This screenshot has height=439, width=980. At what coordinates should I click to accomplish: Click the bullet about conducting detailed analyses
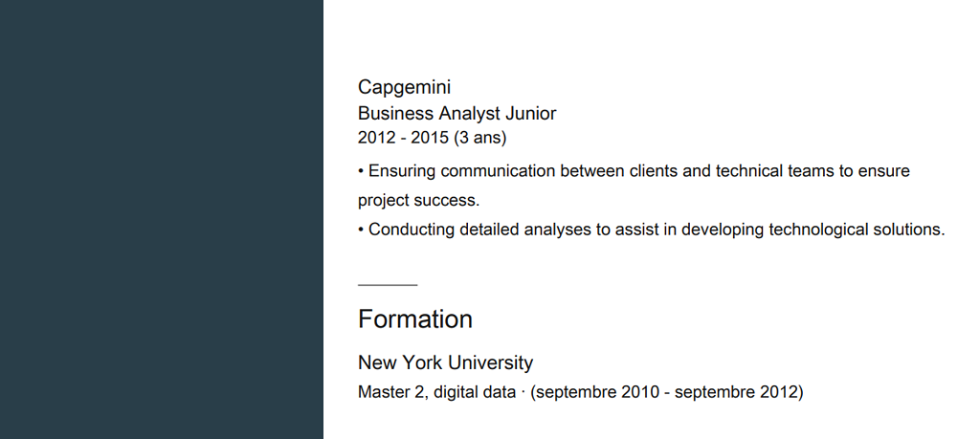(651, 230)
